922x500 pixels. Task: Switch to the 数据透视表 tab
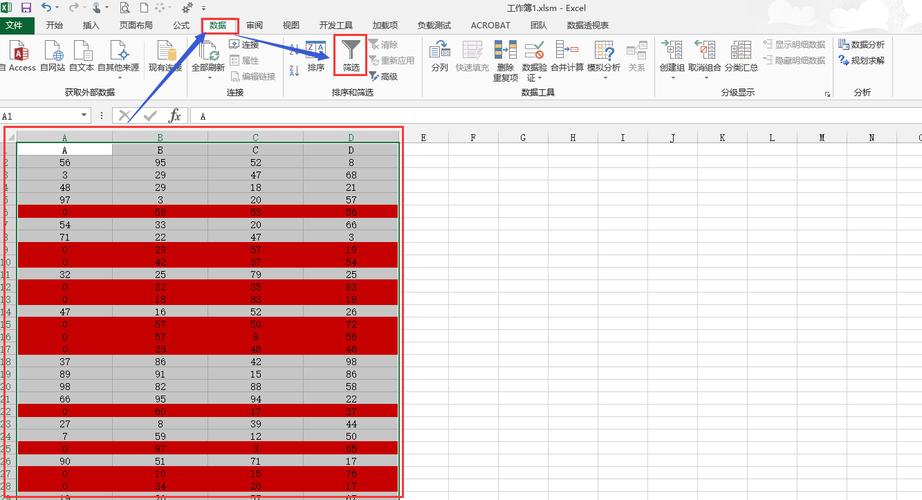pos(587,25)
